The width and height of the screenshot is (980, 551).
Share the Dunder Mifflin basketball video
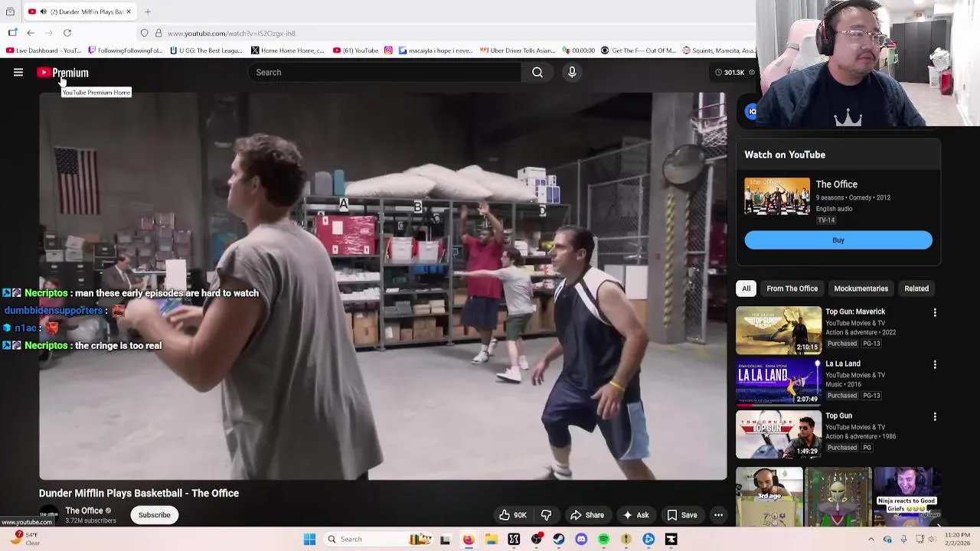click(587, 515)
